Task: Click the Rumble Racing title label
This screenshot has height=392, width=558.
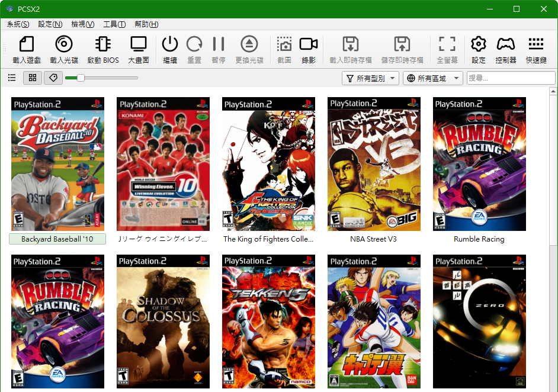Action: click(x=479, y=239)
